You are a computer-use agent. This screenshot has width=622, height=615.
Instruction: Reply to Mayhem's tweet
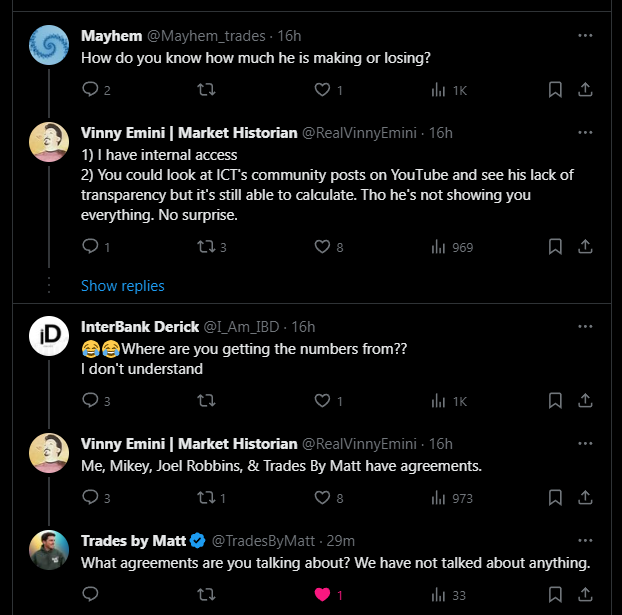pyautogui.click(x=90, y=89)
